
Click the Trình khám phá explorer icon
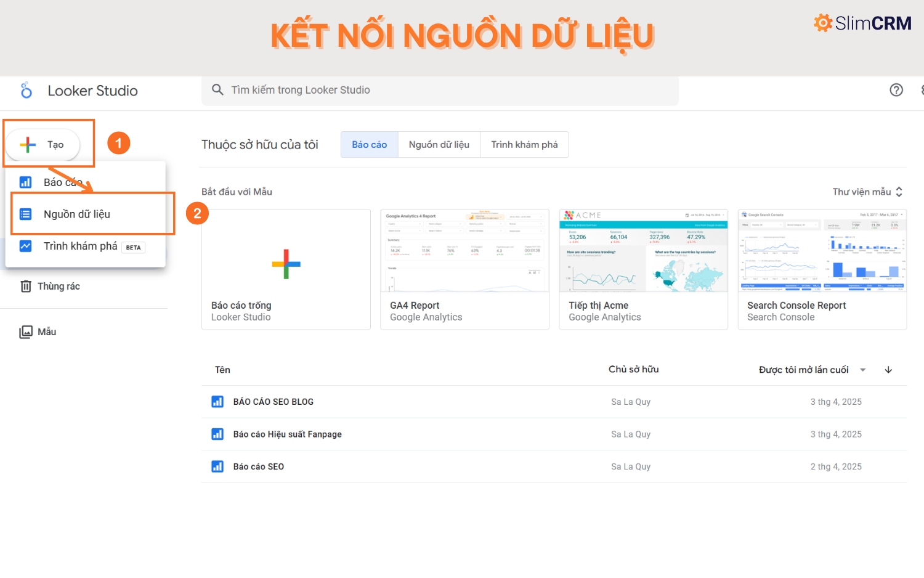25,246
